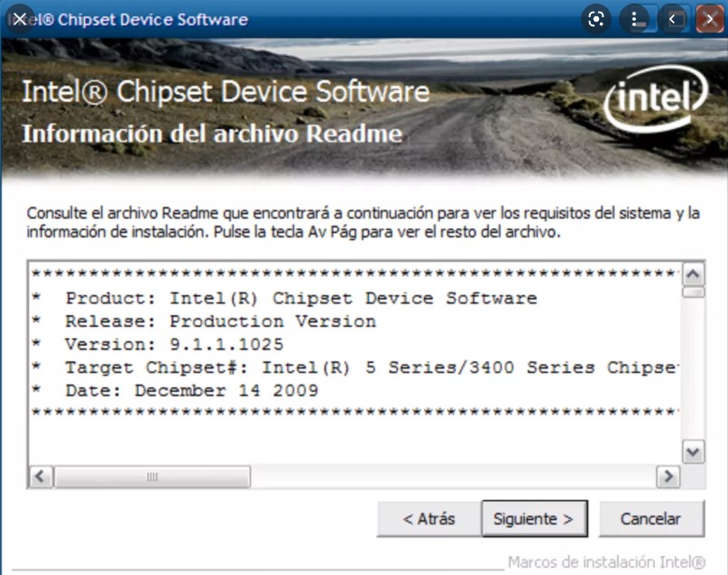
Task: Click the 'Marcos de instalación Intel®' footer text
Action: coord(606,562)
